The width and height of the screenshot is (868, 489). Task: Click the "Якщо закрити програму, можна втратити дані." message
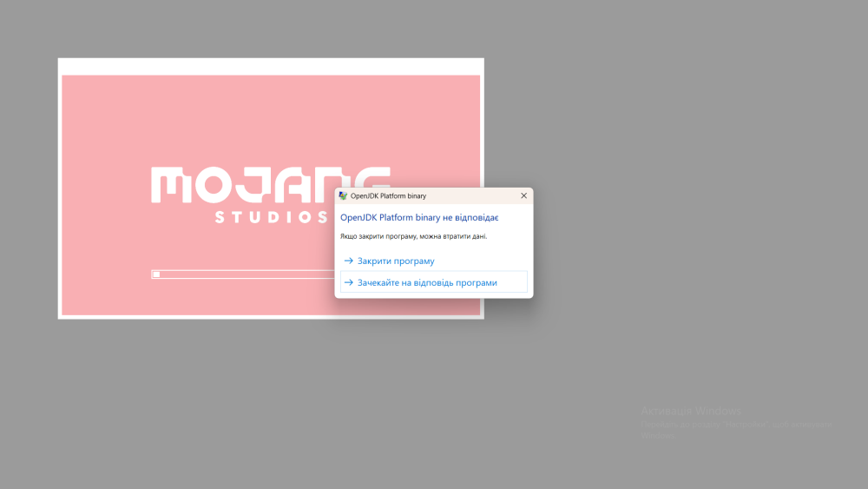(413, 236)
